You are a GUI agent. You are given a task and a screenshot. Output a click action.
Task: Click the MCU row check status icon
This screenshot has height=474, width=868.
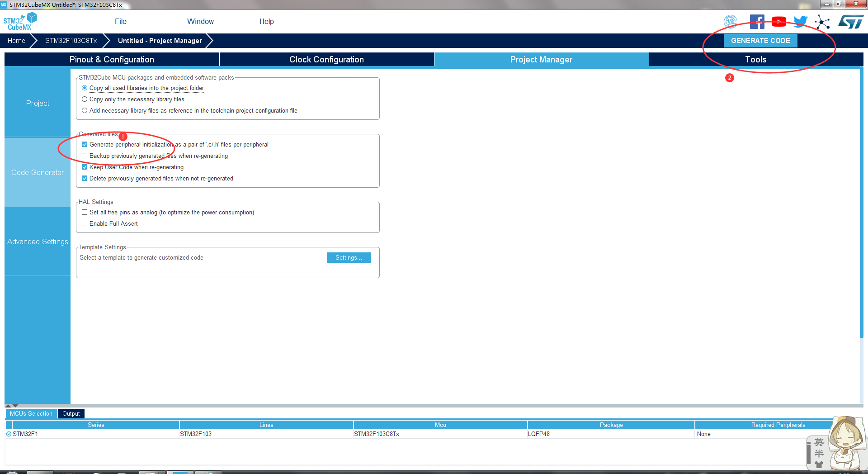[x=9, y=434]
